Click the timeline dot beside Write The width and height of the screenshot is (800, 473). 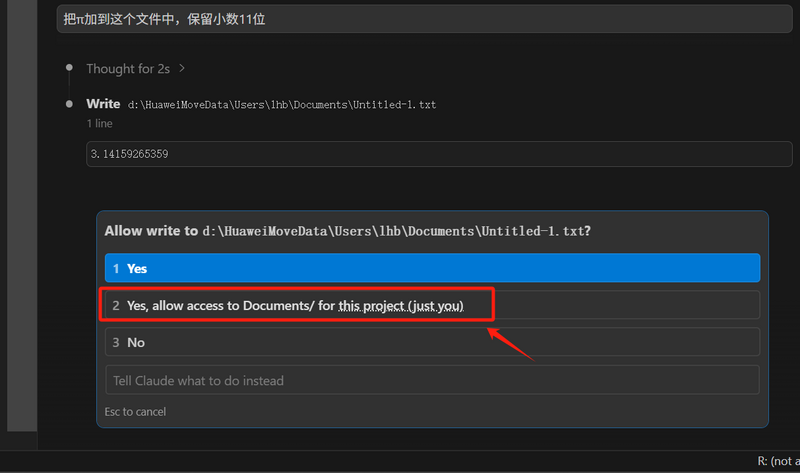pyautogui.click(x=68, y=104)
